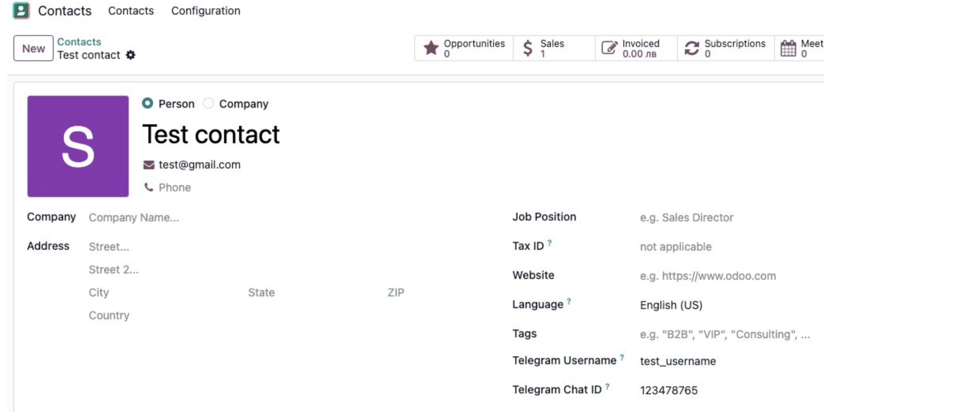Image resolution: width=980 pixels, height=412 pixels.
Task: Select the Person radio button
Action: [148, 104]
